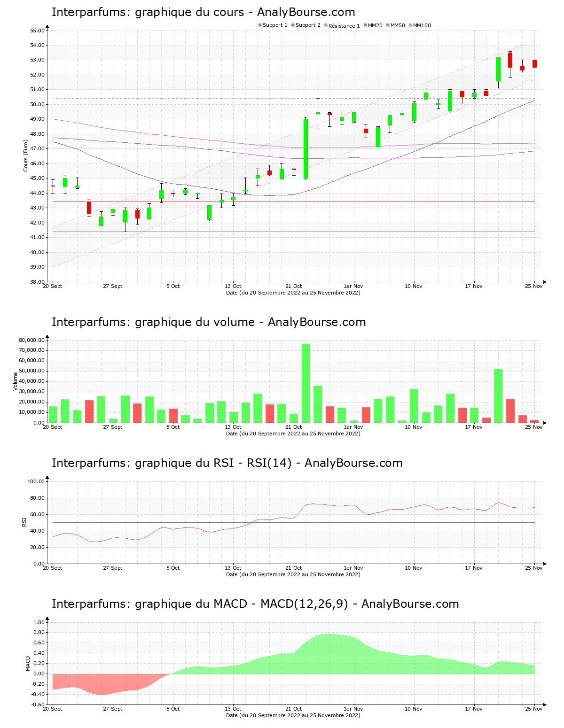Click the 10,000.00 value on volume axis
This screenshot has width=564, height=728.
coord(32,412)
